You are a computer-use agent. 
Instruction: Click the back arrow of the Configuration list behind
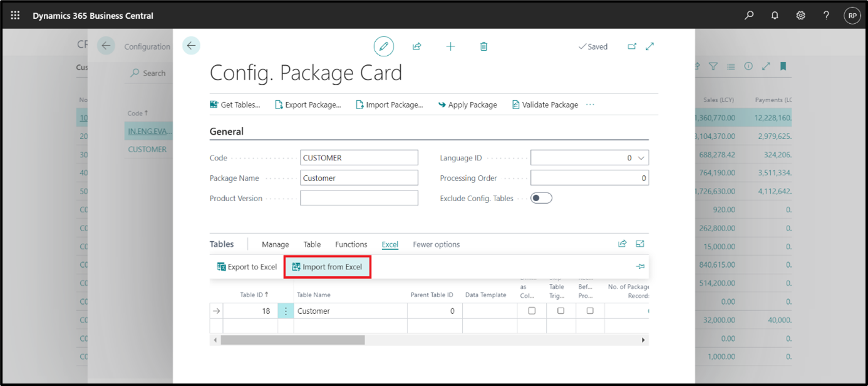[x=106, y=45]
